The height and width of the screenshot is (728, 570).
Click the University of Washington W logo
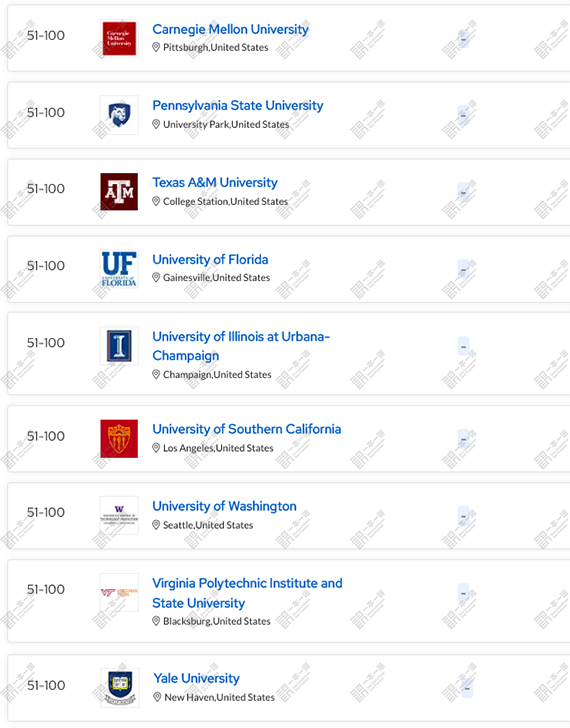tap(119, 515)
